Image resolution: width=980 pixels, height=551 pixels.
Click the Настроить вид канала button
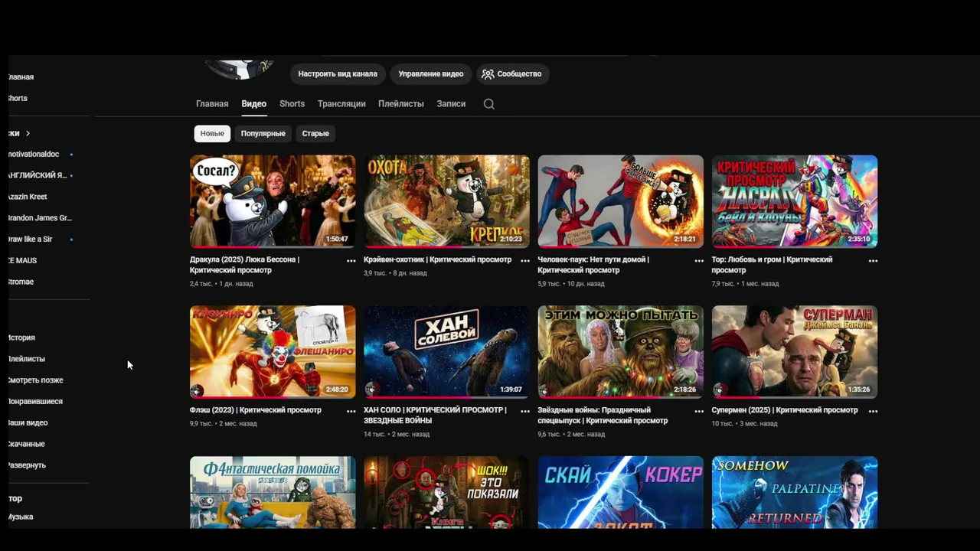(338, 74)
